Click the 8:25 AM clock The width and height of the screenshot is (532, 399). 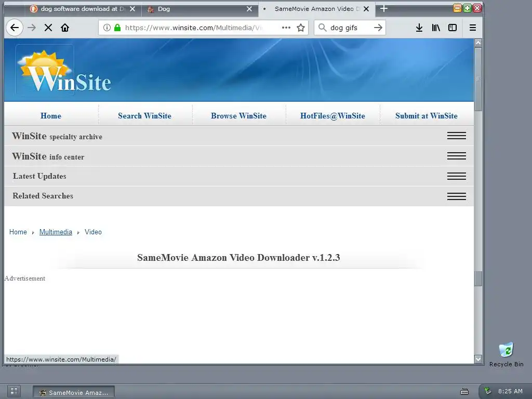point(510,391)
